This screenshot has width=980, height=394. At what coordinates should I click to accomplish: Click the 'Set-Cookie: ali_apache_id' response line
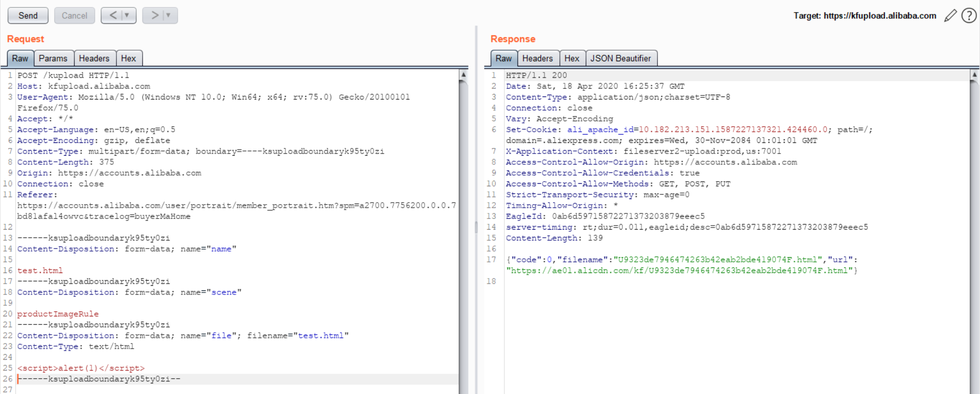point(689,130)
